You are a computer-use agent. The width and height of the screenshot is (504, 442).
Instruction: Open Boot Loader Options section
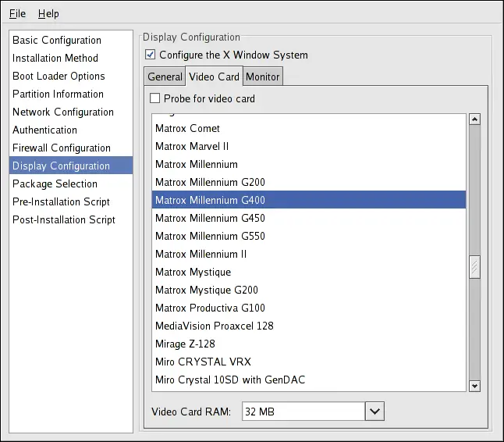coord(59,76)
